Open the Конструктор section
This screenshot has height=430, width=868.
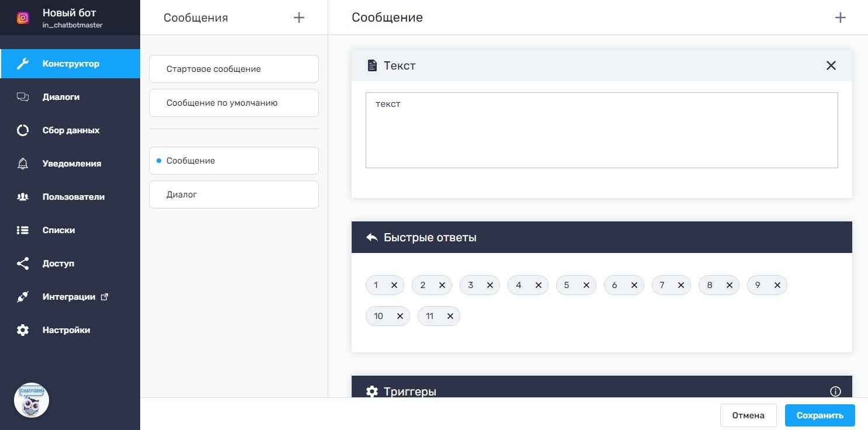tap(71, 64)
